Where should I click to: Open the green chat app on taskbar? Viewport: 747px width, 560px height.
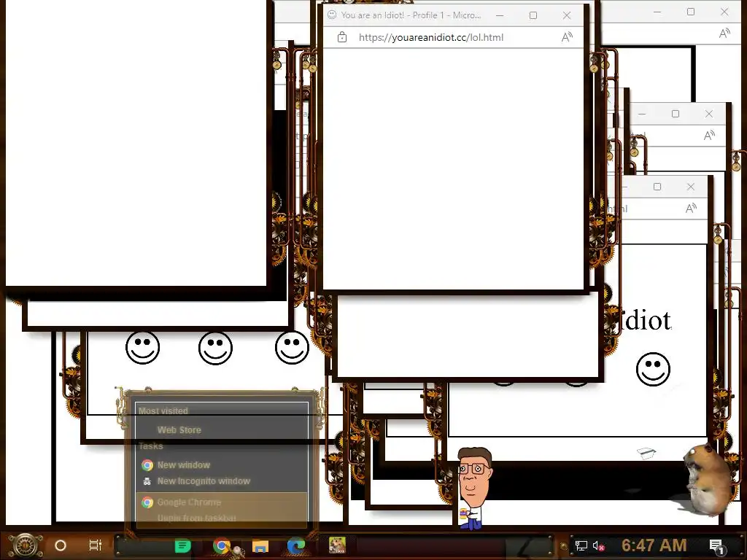pyautogui.click(x=182, y=545)
